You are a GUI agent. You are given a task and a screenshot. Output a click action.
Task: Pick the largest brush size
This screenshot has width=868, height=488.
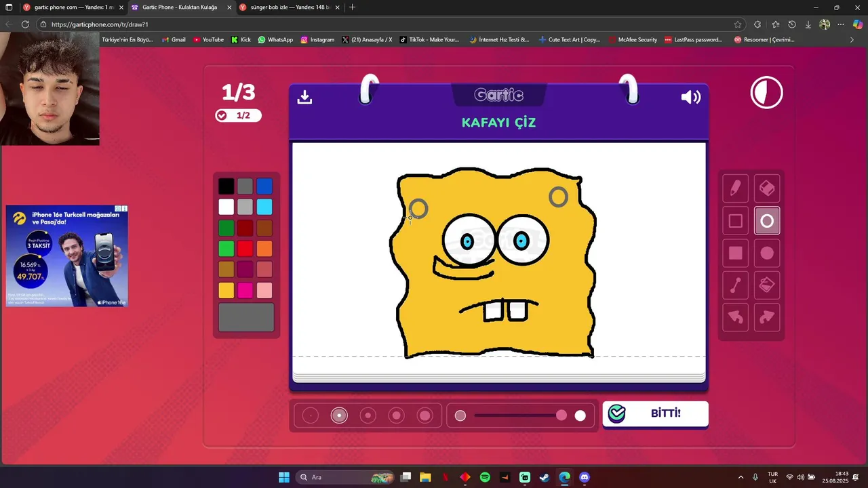click(425, 415)
